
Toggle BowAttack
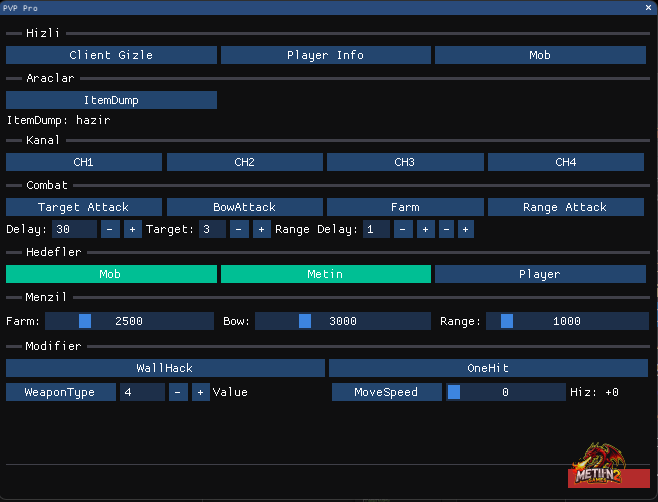[x=245, y=207]
